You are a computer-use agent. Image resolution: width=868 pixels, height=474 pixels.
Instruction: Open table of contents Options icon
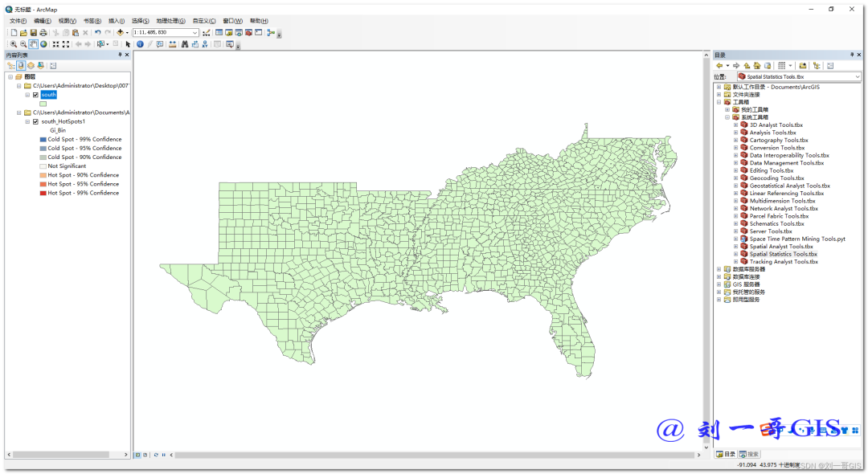(x=53, y=65)
